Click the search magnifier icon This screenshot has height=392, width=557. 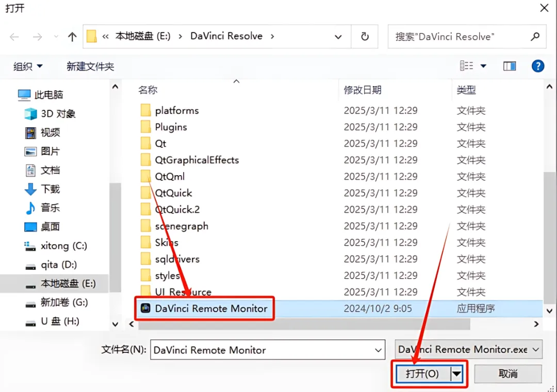pos(535,37)
